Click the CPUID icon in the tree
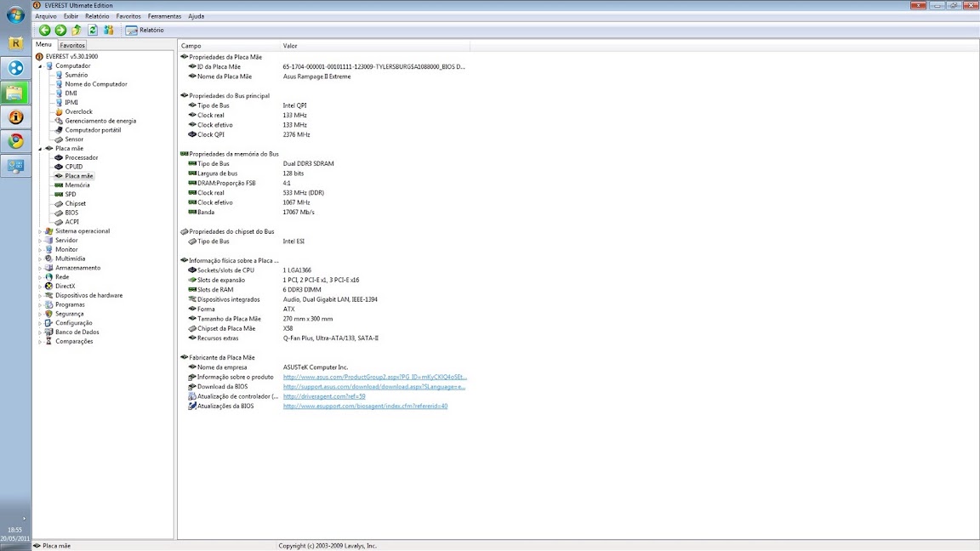The image size is (980, 551). point(59,167)
